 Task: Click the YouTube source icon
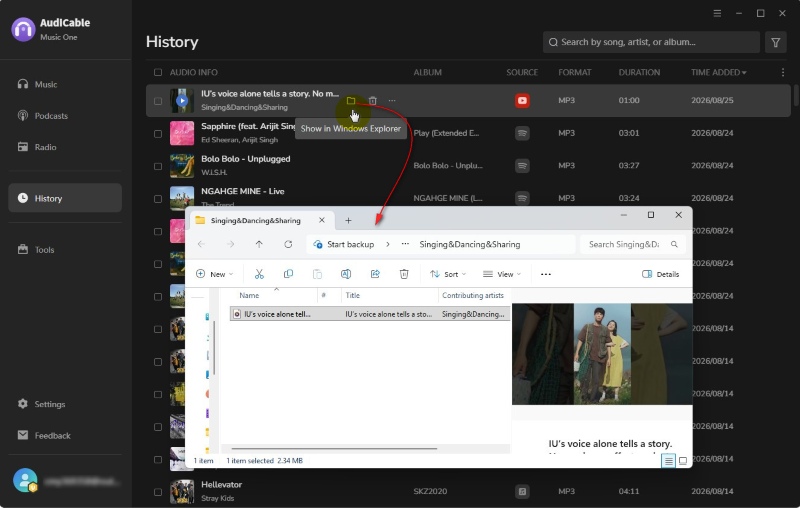click(x=522, y=100)
